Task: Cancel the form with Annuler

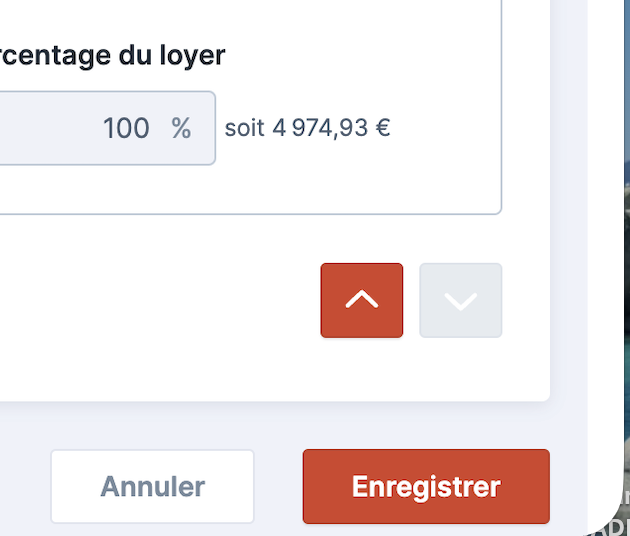Action: pyautogui.click(x=152, y=487)
